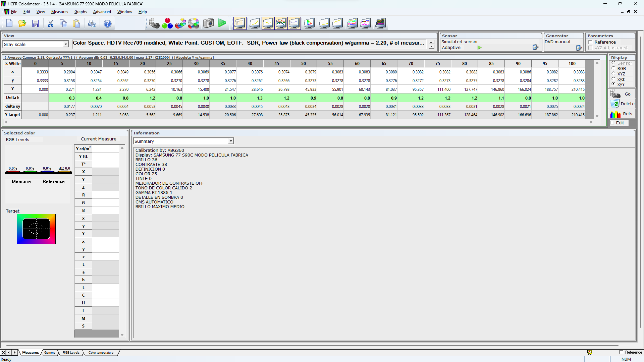Click the up arrow of the color space text stepper
Image resolution: width=644 pixels, height=362 pixels.
click(x=431, y=43)
